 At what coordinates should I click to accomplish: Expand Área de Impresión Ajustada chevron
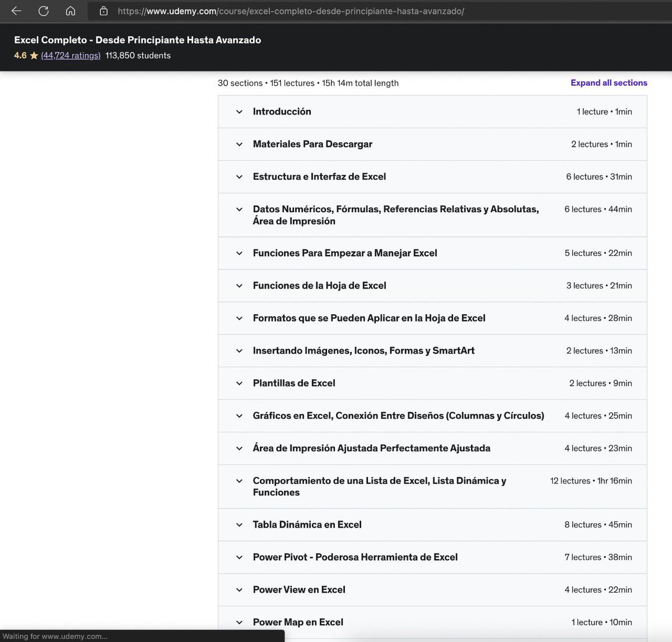239,448
